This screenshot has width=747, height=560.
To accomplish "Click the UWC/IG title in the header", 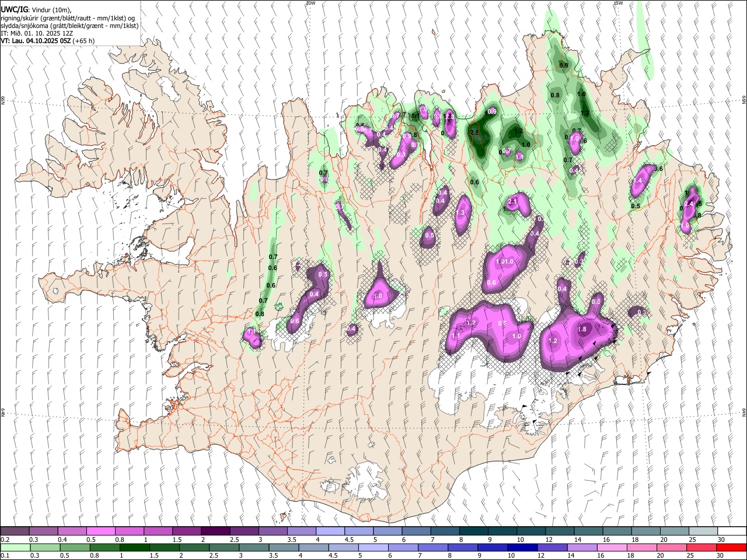I will [14, 10].
